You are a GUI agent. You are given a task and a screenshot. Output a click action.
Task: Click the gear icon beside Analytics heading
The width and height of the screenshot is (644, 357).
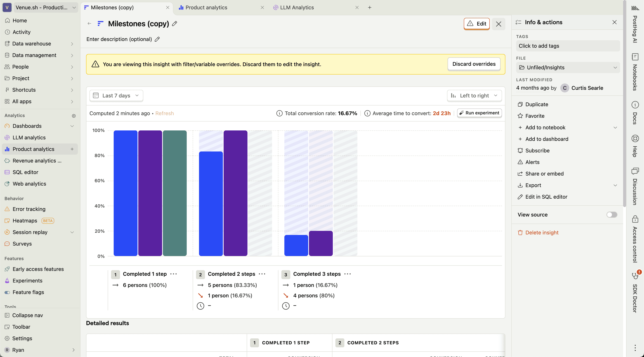pyautogui.click(x=74, y=116)
